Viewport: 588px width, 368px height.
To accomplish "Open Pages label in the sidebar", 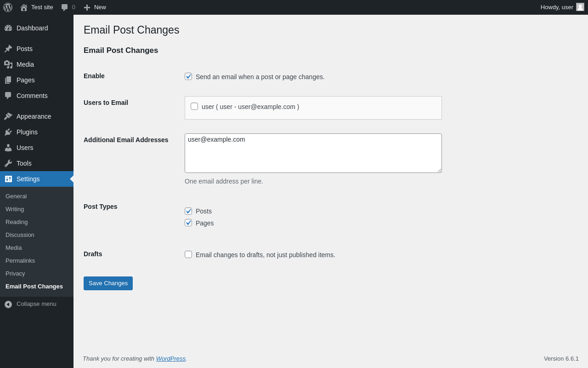I will click(x=26, y=80).
